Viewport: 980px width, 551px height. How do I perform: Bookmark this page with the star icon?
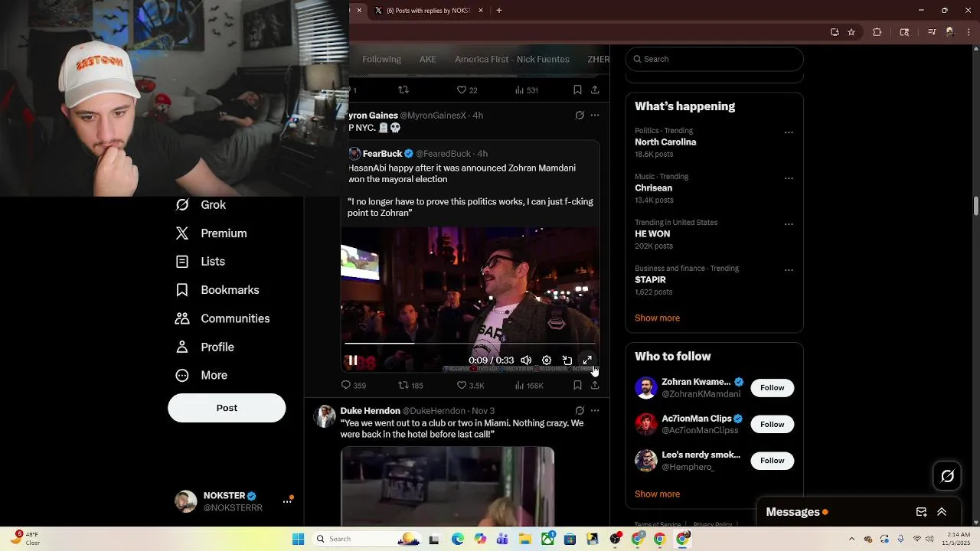click(851, 32)
